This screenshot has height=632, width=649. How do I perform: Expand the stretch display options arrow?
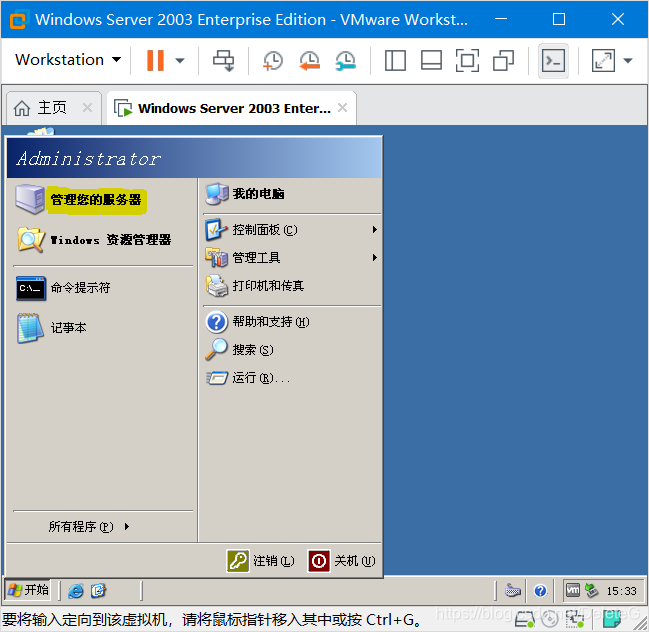tap(628, 60)
